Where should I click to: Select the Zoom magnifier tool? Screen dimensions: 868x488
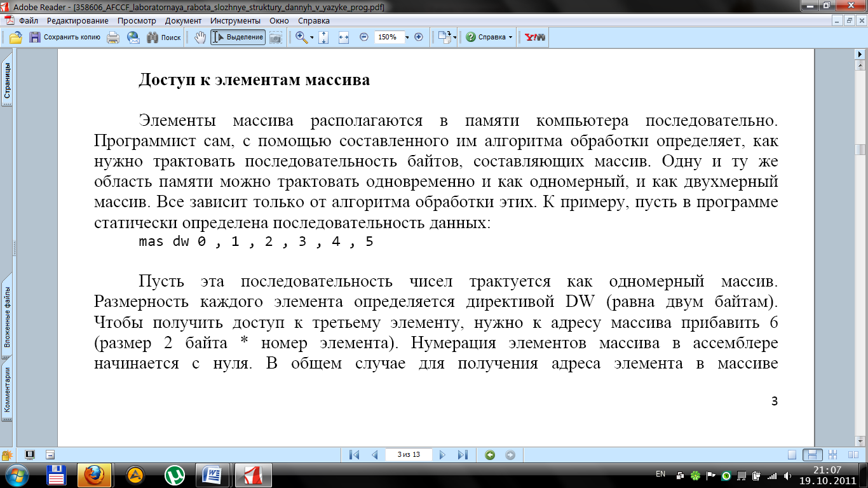click(x=301, y=37)
